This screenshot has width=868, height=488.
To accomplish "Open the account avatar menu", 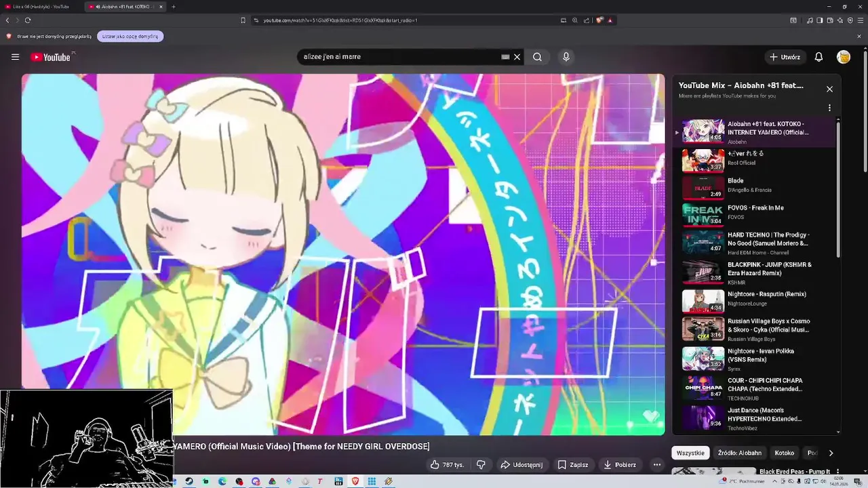I will [844, 57].
